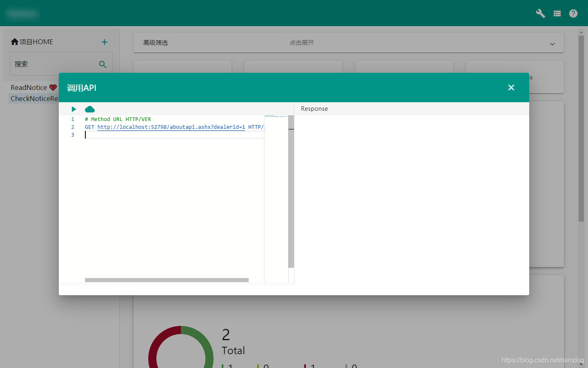Viewport: 588px width, 368px height.
Task: Click the # Method URL HTTP/VER comment
Action: 118,119
